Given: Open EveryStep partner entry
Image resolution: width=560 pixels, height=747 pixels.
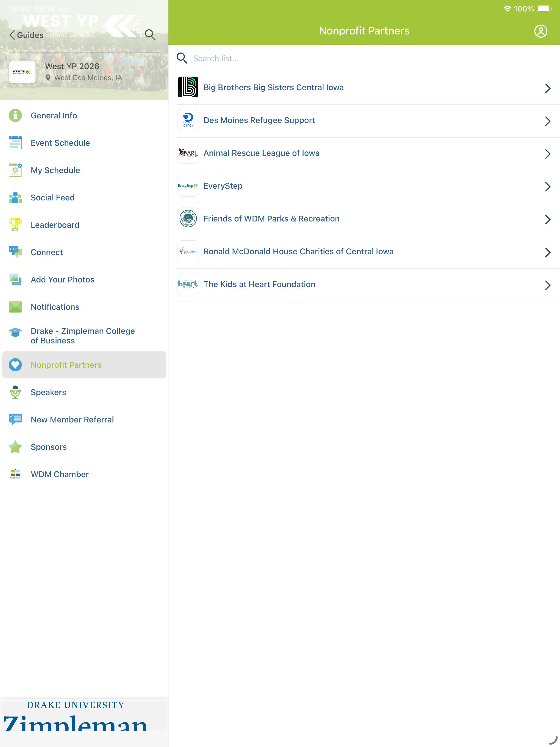Looking at the screenshot, I should [x=364, y=186].
